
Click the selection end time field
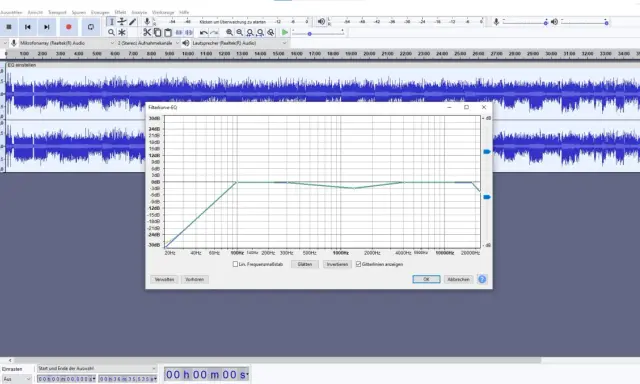tap(128, 379)
